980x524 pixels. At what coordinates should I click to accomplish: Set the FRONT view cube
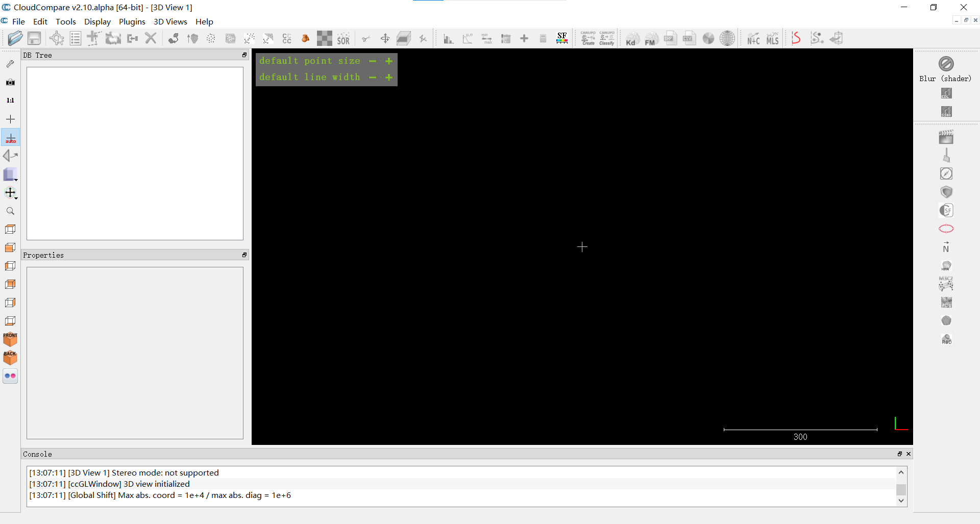click(x=10, y=339)
